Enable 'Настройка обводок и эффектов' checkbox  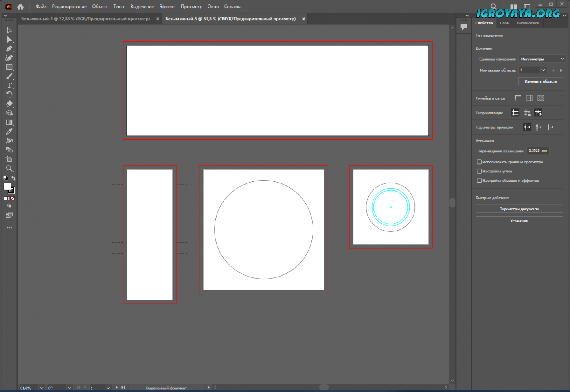click(x=479, y=180)
